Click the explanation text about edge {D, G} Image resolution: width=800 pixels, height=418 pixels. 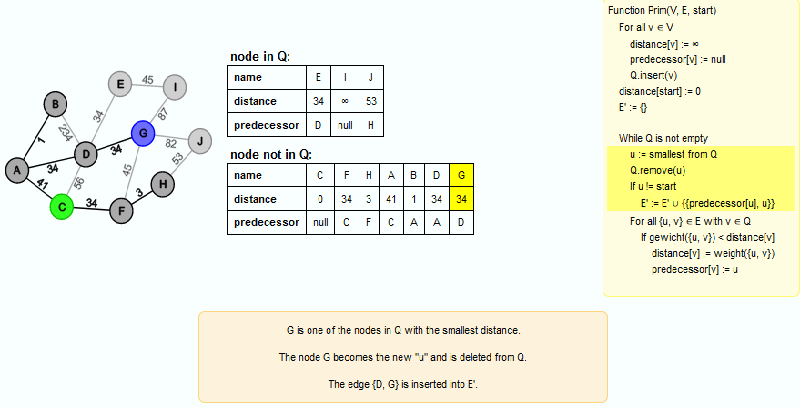tap(403, 384)
